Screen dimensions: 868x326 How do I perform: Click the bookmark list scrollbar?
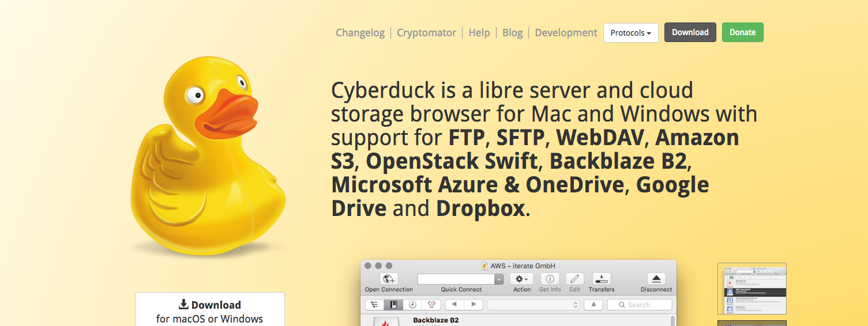[x=672, y=320]
